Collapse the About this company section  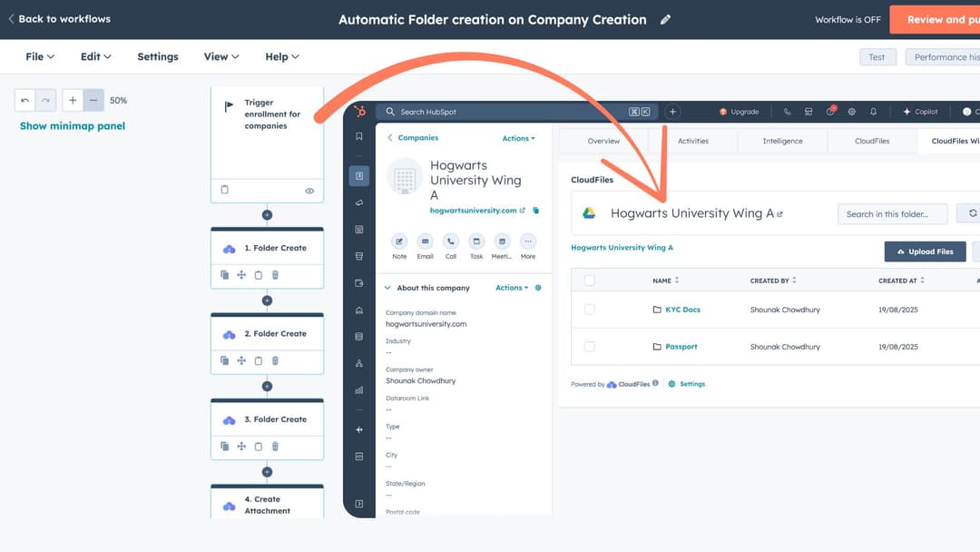pyautogui.click(x=388, y=288)
